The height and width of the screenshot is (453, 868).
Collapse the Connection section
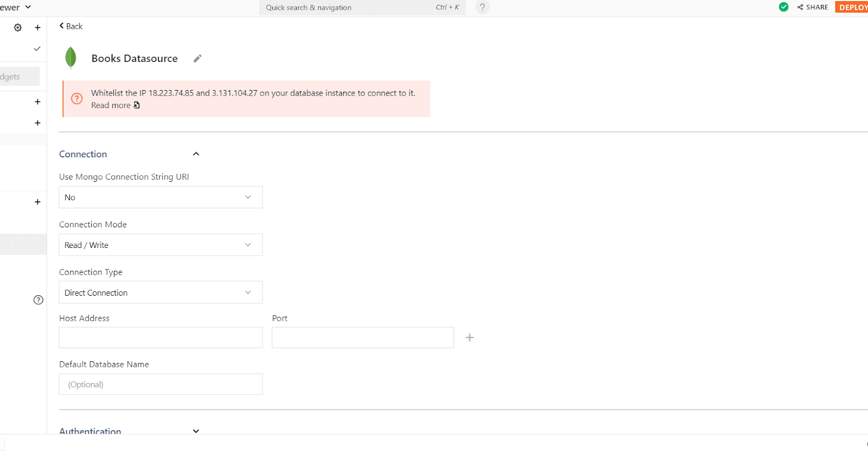(x=196, y=154)
